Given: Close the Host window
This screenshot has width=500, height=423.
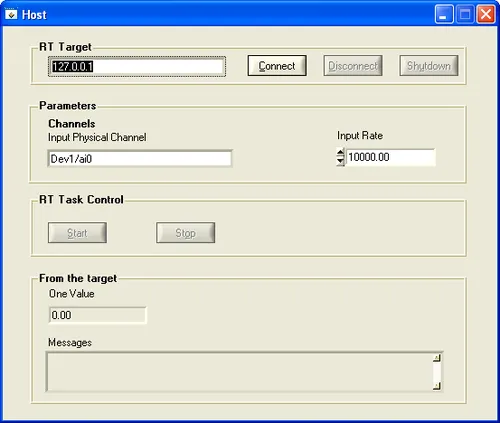Looking at the screenshot, I should pyautogui.click(x=486, y=14).
